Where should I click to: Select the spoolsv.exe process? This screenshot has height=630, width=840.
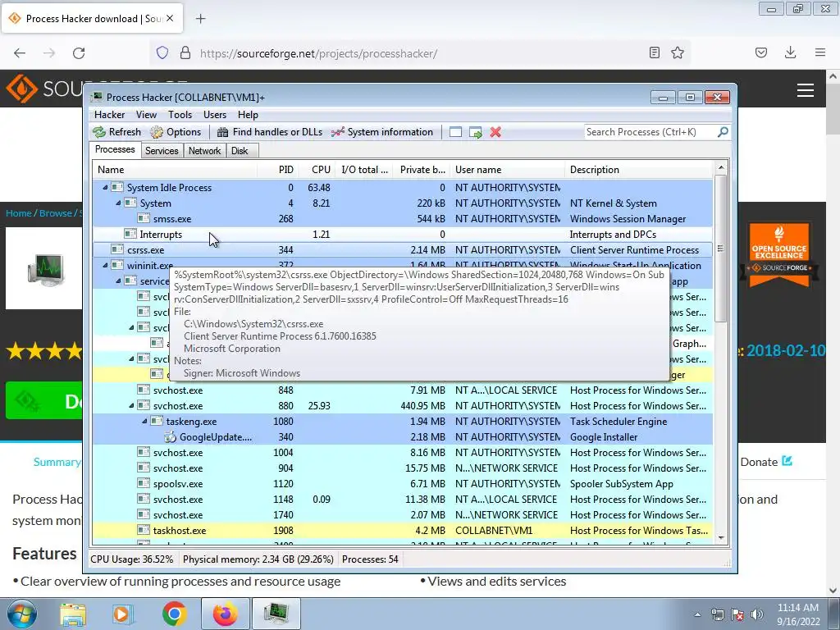[402, 484]
